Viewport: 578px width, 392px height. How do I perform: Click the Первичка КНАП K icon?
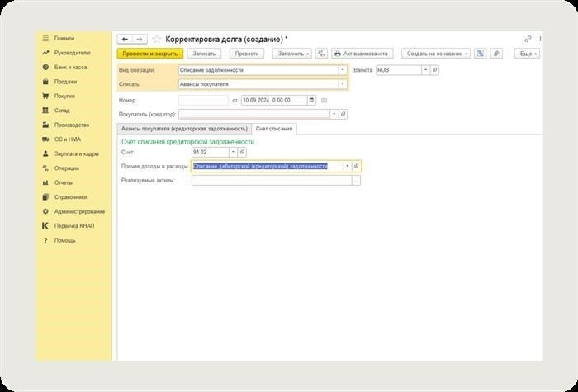[45, 226]
